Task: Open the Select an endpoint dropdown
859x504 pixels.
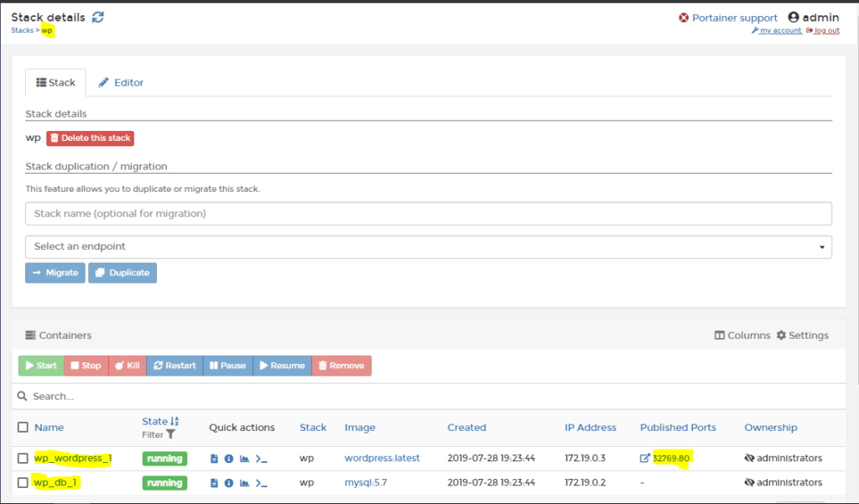Action: pos(429,247)
